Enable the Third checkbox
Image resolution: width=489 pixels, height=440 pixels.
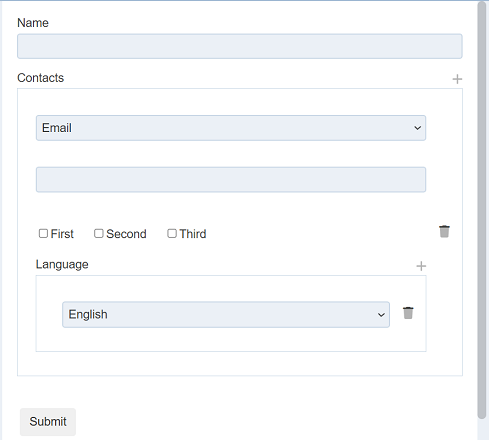[172, 233]
